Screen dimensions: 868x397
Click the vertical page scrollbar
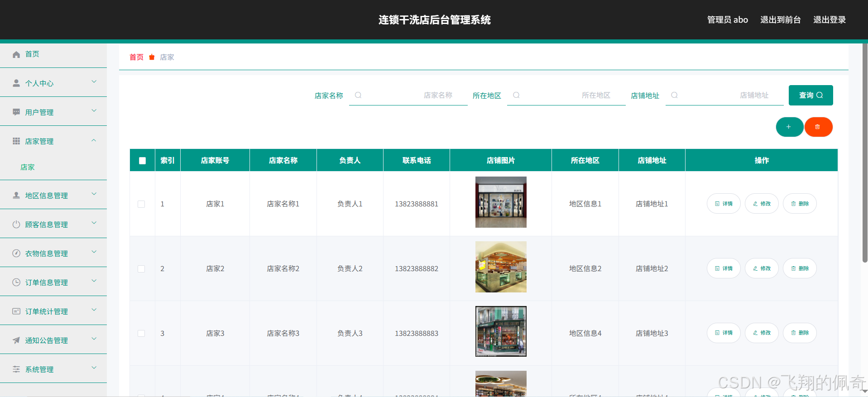[865, 153]
